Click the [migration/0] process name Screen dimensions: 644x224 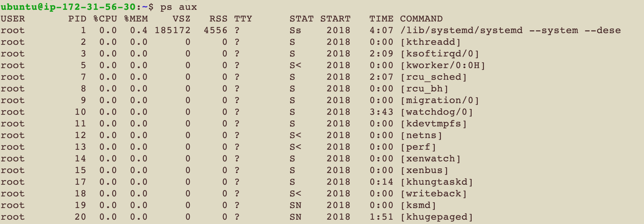[440, 100]
